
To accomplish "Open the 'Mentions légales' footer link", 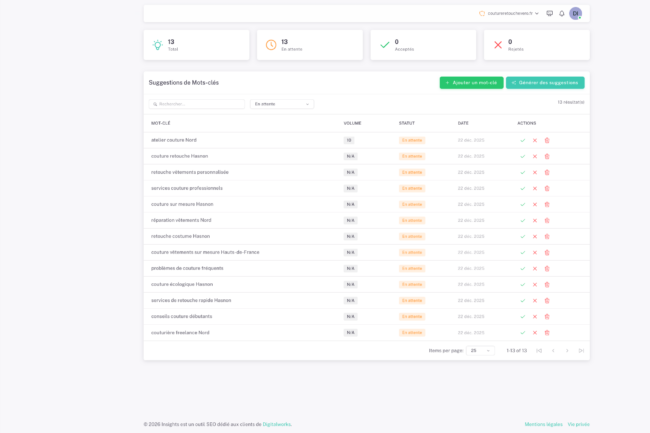I will (x=543, y=424).
